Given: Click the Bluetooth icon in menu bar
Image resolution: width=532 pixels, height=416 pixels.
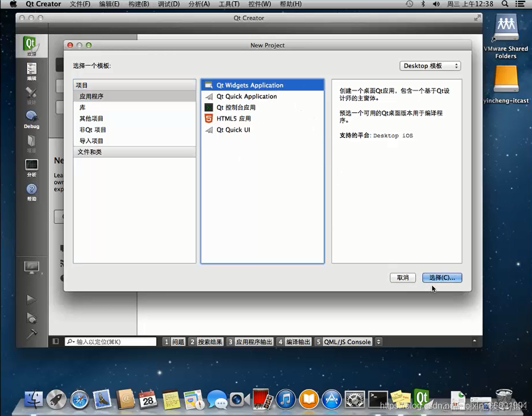Looking at the screenshot, I should tap(423, 4).
